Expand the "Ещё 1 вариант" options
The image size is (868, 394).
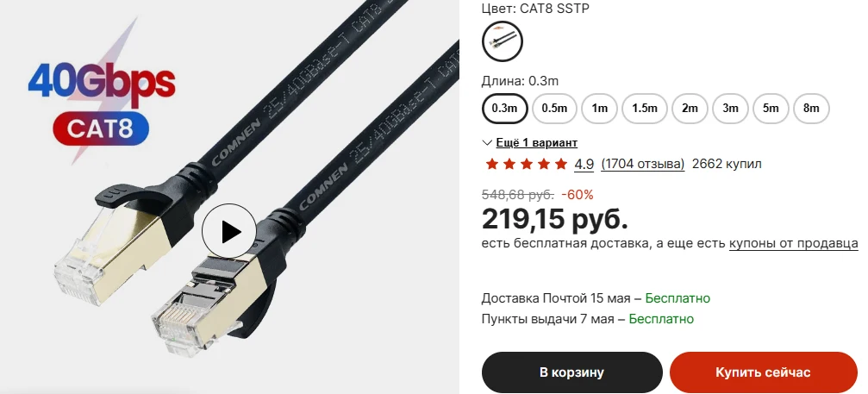(x=536, y=143)
